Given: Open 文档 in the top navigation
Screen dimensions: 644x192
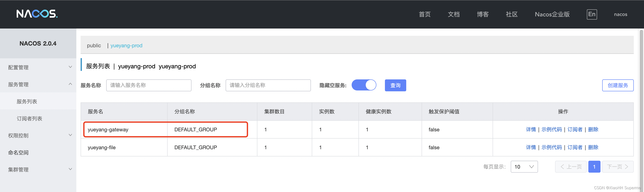Looking at the screenshot, I should [x=454, y=14].
